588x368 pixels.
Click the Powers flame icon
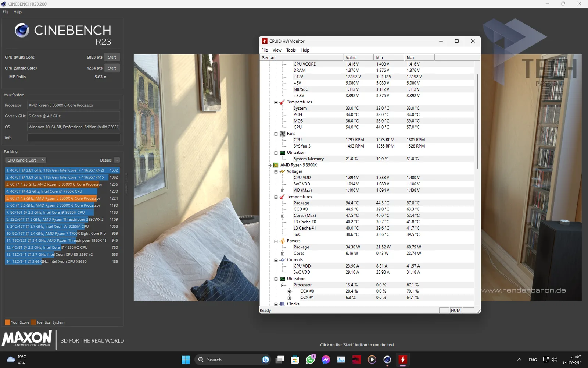point(282,241)
